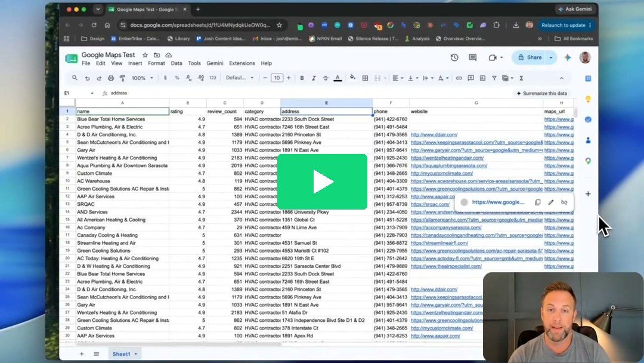Redo the action in toolbar
The width and height of the screenshot is (644, 363).
pos(99,78)
